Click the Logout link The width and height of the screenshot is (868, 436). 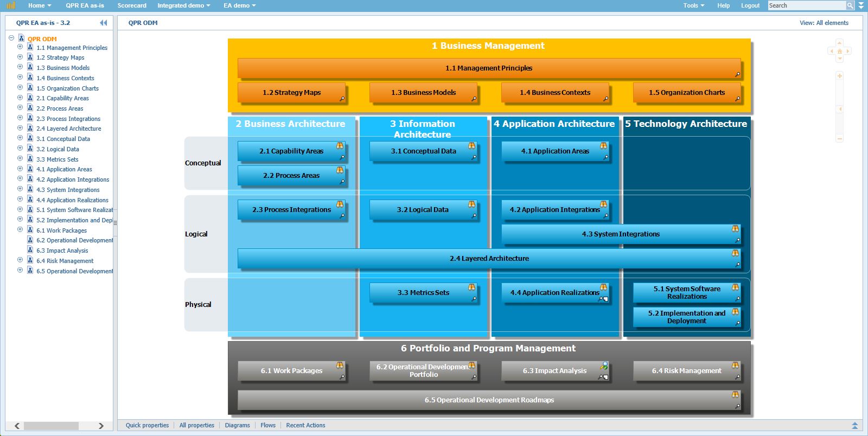tap(750, 5)
